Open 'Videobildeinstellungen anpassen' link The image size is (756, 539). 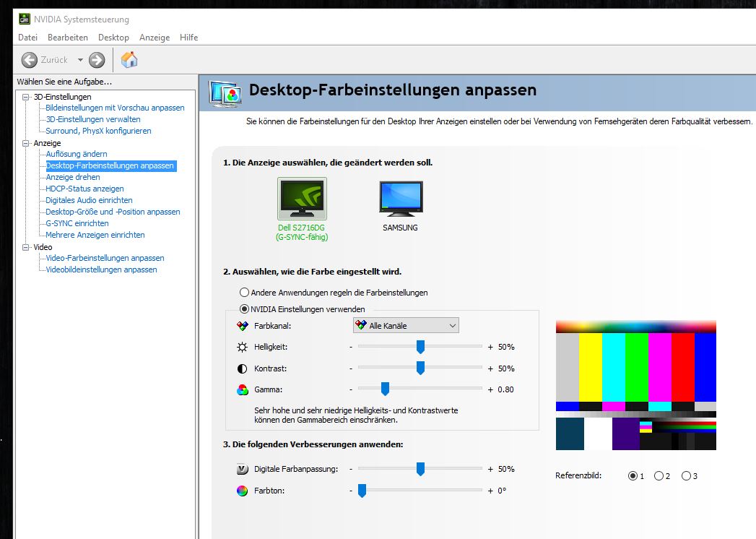[x=101, y=269]
